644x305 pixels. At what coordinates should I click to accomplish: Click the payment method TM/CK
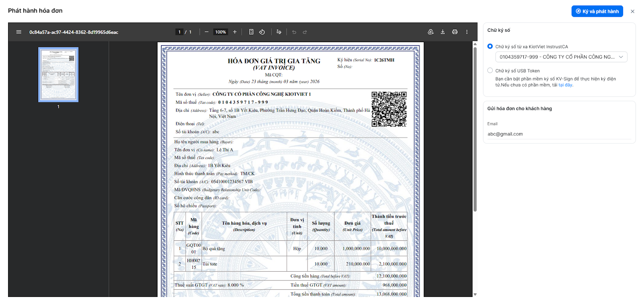(x=248, y=174)
